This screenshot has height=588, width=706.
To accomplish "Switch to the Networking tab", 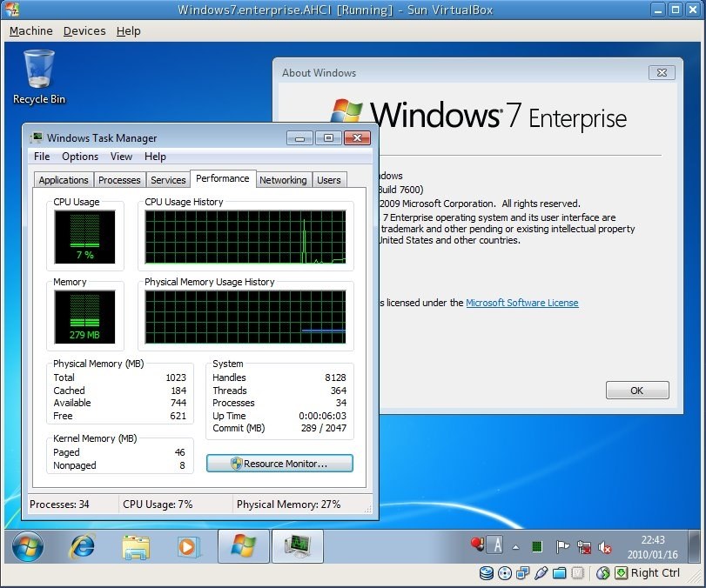I will point(283,180).
